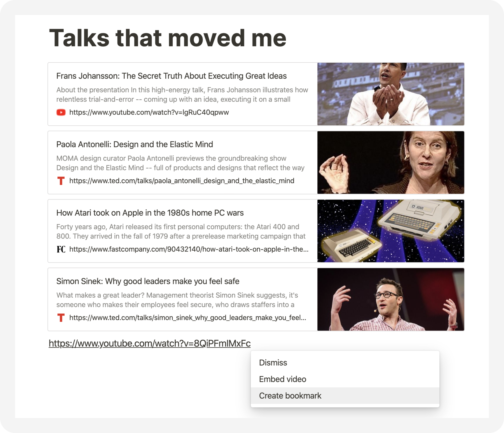Click the Paola Antonelli: Design and the Elastic Mind title
The image size is (504, 433).
click(x=135, y=144)
